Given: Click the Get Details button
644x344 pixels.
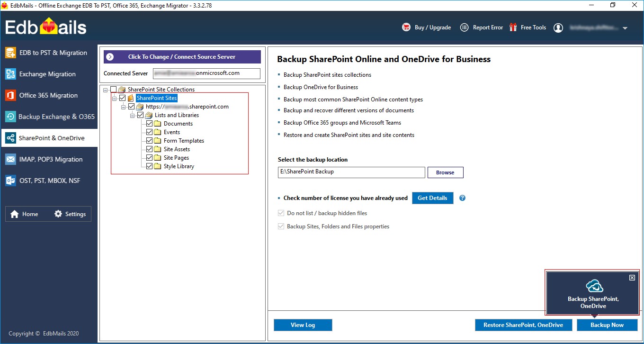Looking at the screenshot, I should (432, 198).
